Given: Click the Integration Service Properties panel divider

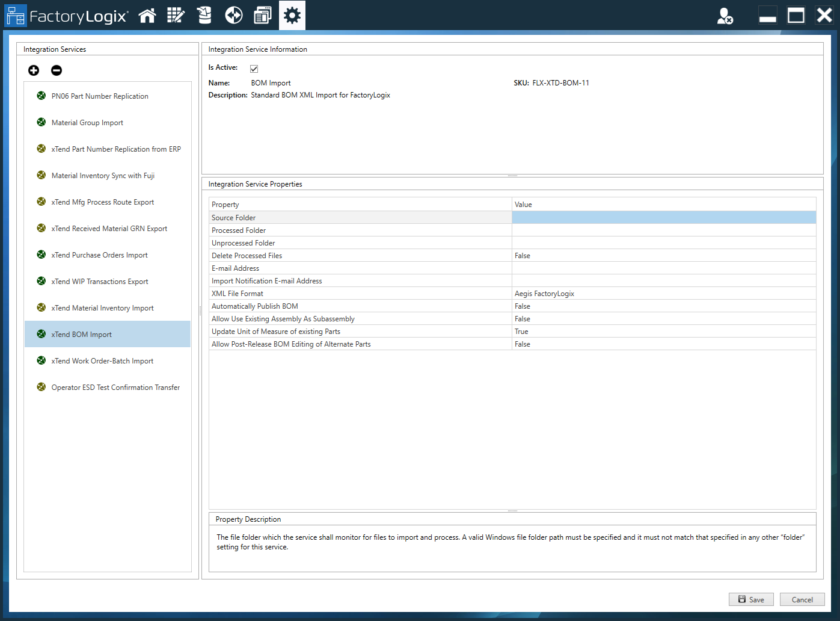Looking at the screenshot, I should [x=512, y=175].
